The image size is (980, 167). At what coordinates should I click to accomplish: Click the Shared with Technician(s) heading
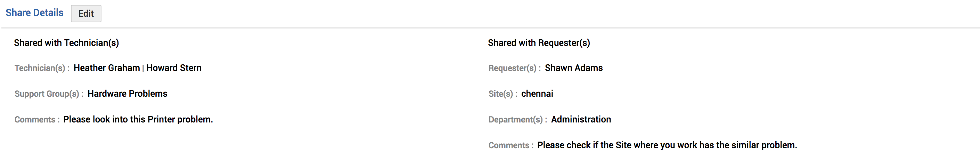click(x=66, y=43)
